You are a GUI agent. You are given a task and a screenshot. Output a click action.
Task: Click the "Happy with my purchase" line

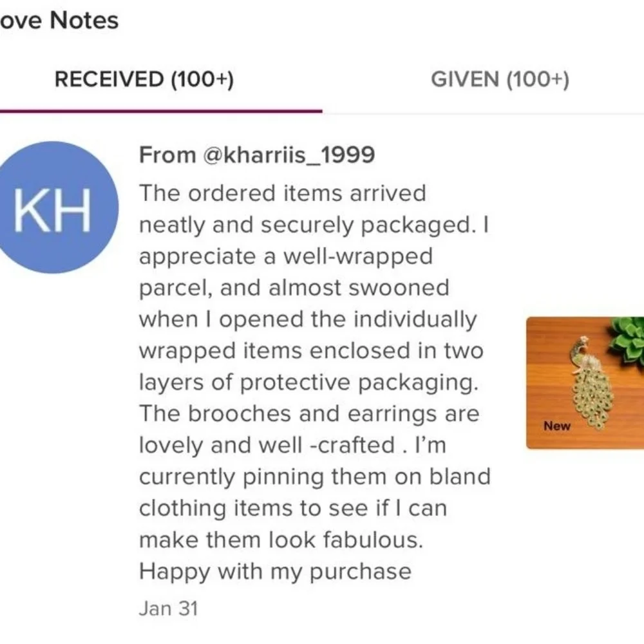pyautogui.click(x=275, y=571)
